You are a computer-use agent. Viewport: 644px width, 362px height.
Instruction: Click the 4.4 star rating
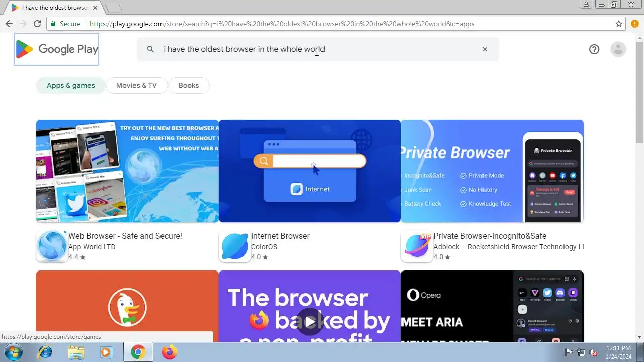[x=77, y=257]
